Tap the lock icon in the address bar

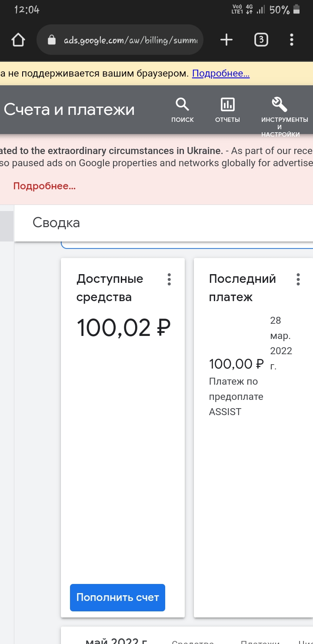click(52, 40)
